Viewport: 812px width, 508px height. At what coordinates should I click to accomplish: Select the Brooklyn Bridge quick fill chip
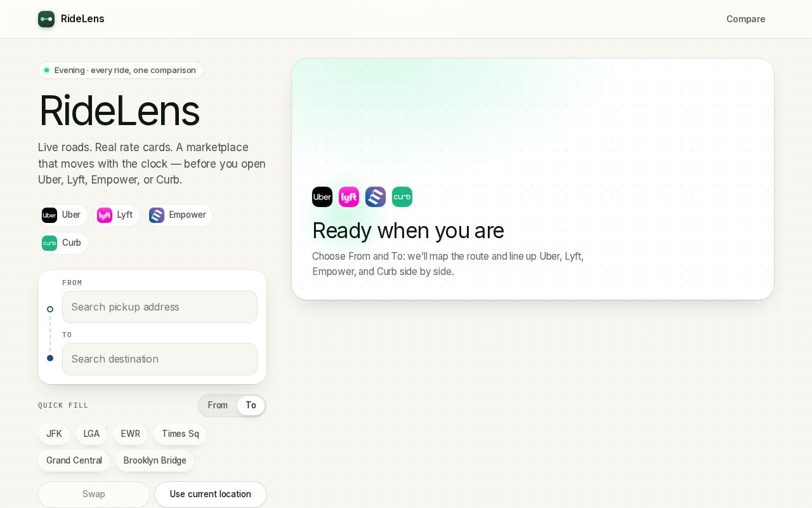[155, 460]
